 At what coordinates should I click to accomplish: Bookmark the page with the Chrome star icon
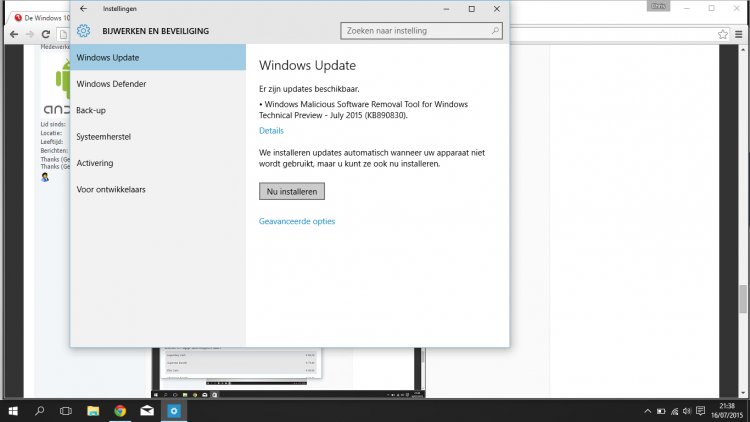[723, 34]
